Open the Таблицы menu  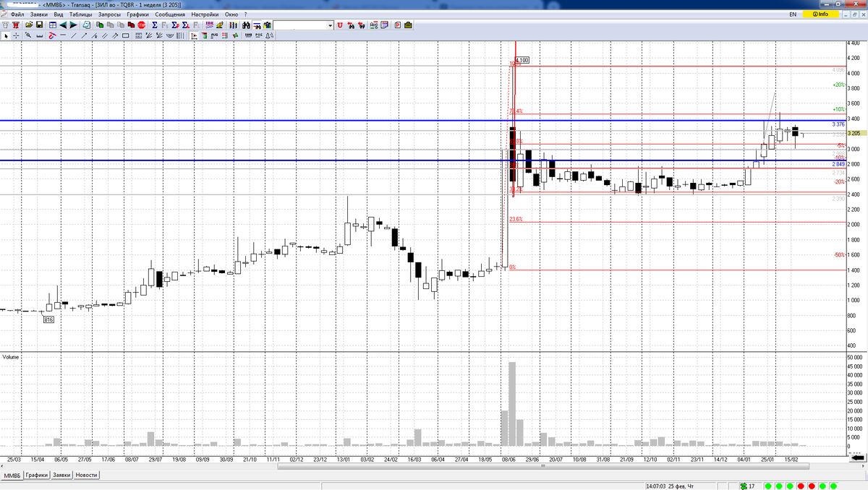81,14
